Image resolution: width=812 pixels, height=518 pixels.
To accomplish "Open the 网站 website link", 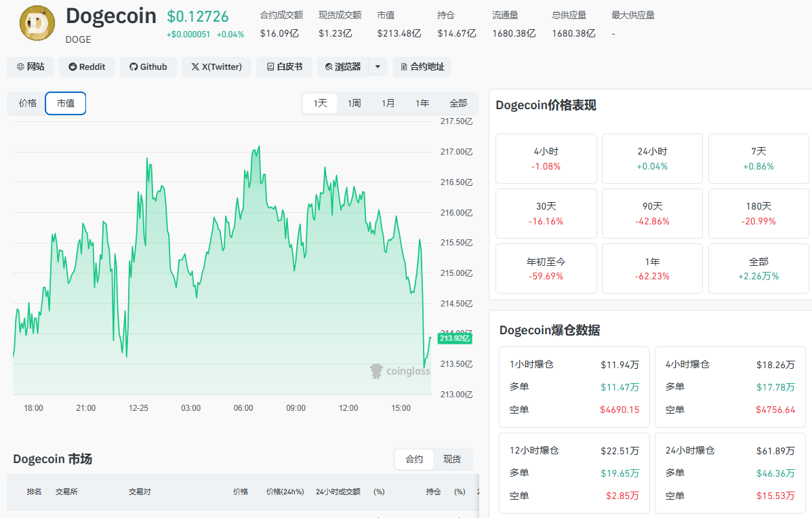I will [x=31, y=67].
